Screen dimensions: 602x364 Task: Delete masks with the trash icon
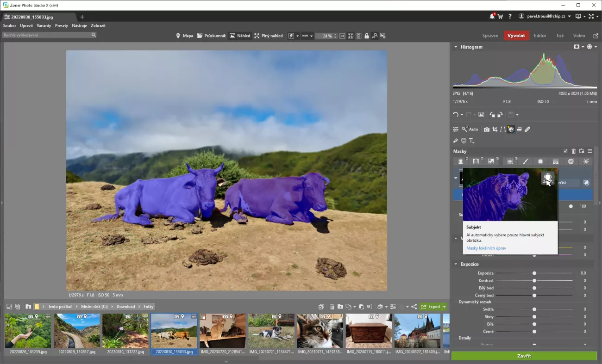(573, 151)
